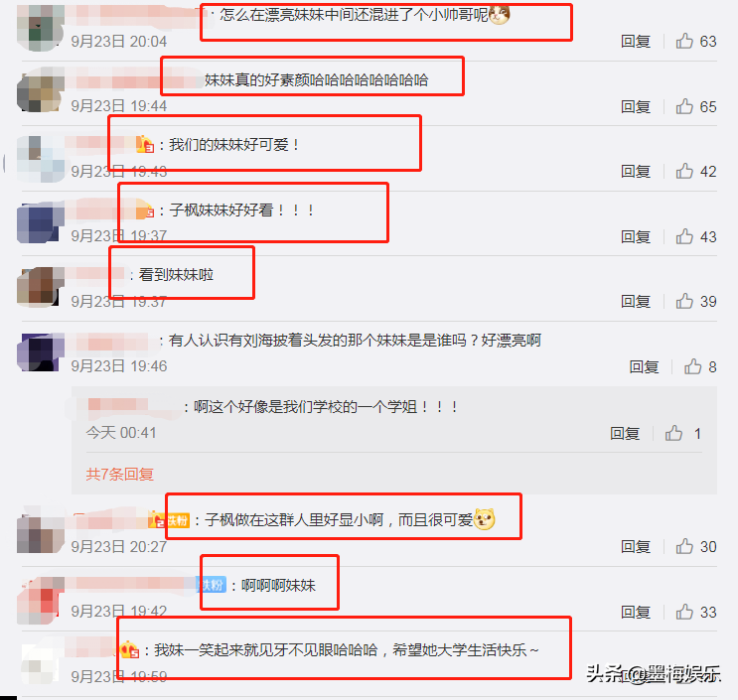Like the comment with 33 likes

click(684, 612)
